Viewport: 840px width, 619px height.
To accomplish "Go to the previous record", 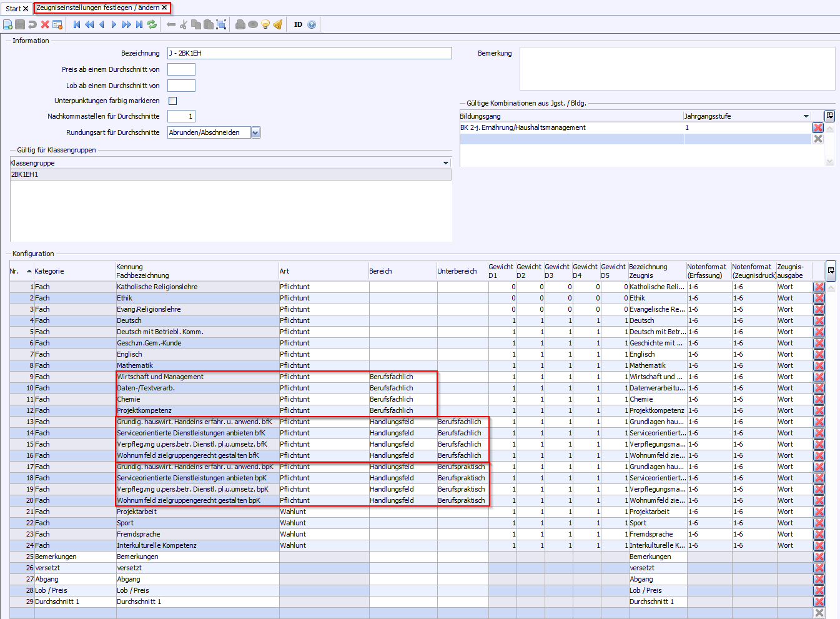I will pos(102,24).
